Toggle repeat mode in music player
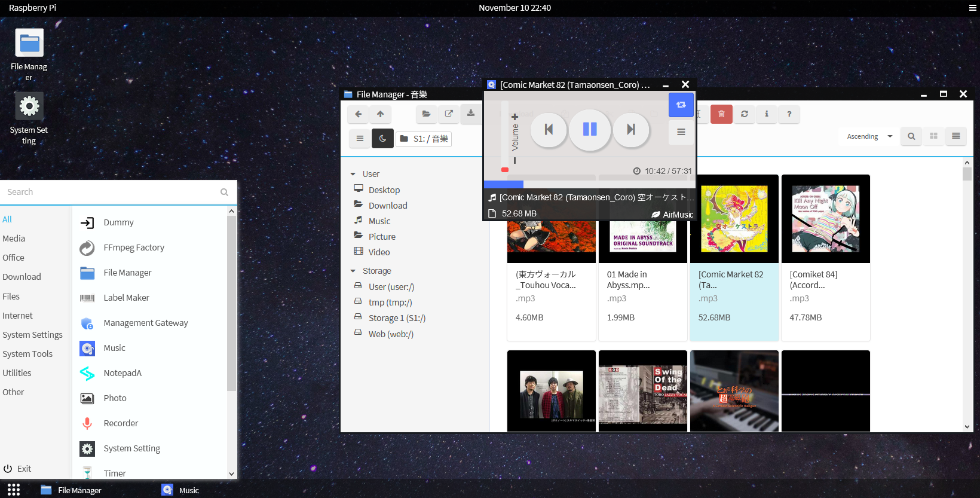This screenshot has height=498, width=980. point(681,105)
